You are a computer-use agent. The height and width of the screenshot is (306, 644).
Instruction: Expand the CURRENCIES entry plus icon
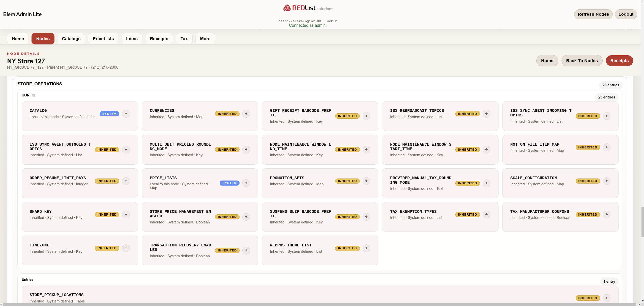pos(246,114)
